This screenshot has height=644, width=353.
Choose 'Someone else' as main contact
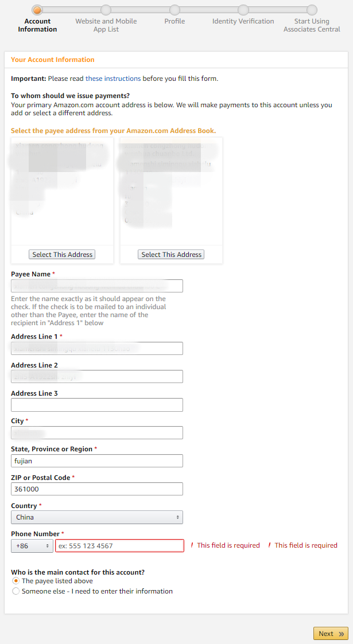click(x=15, y=591)
